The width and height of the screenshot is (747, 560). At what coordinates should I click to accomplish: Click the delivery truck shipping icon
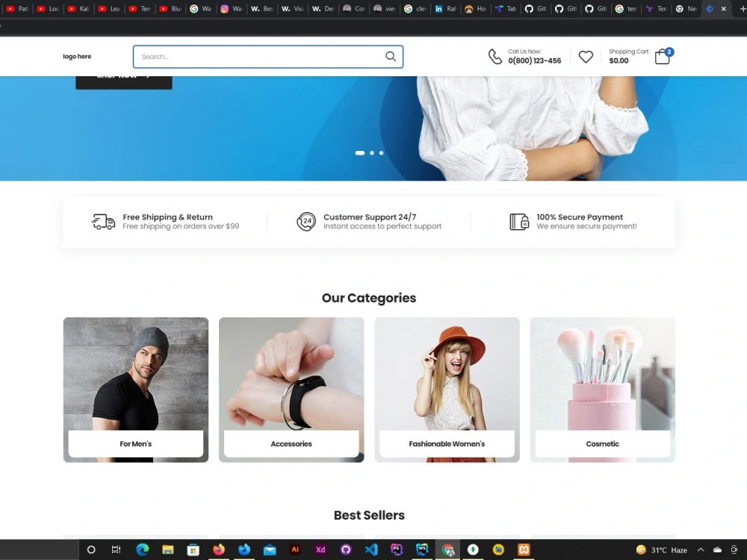(x=103, y=222)
